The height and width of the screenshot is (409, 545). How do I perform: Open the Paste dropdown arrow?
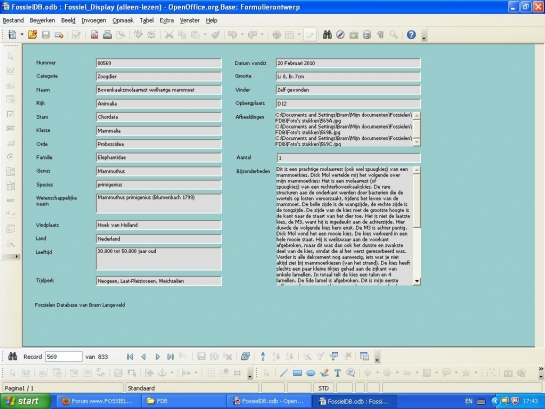coord(205,34)
